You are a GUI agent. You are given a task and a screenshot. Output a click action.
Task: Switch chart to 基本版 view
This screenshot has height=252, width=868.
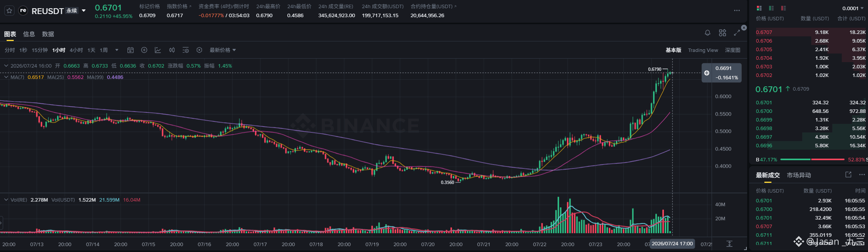tap(673, 50)
